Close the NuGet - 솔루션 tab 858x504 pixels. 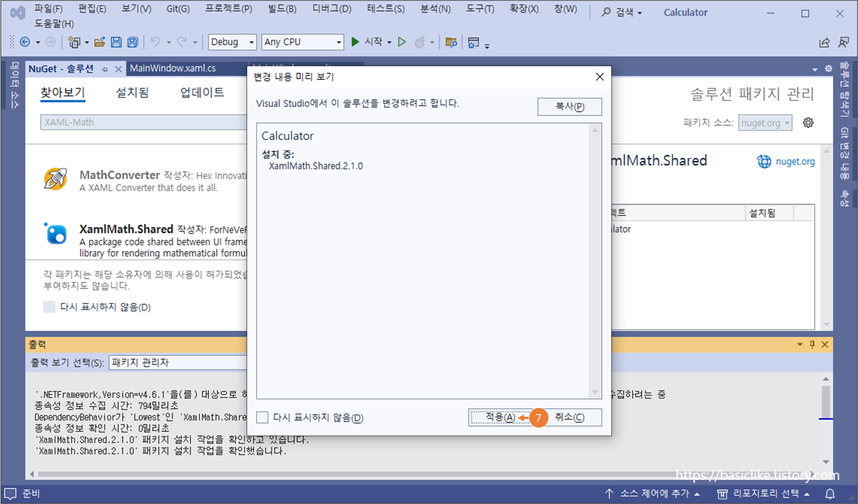(x=118, y=69)
